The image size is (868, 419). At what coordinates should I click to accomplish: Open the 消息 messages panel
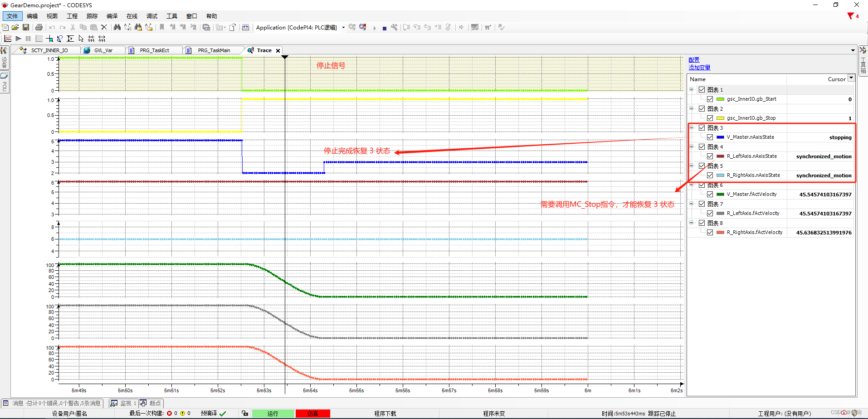pos(52,403)
